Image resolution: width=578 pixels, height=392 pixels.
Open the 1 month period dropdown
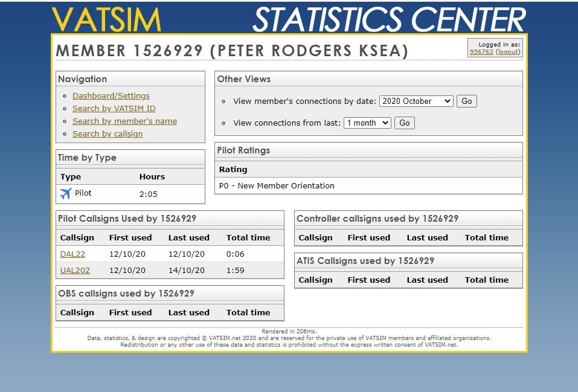pyautogui.click(x=368, y=123)
